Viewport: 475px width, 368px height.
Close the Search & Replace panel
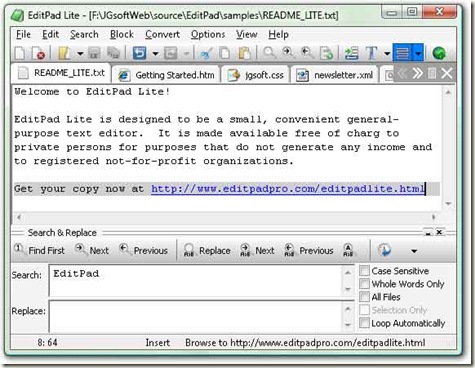click(x=440, y=232)
